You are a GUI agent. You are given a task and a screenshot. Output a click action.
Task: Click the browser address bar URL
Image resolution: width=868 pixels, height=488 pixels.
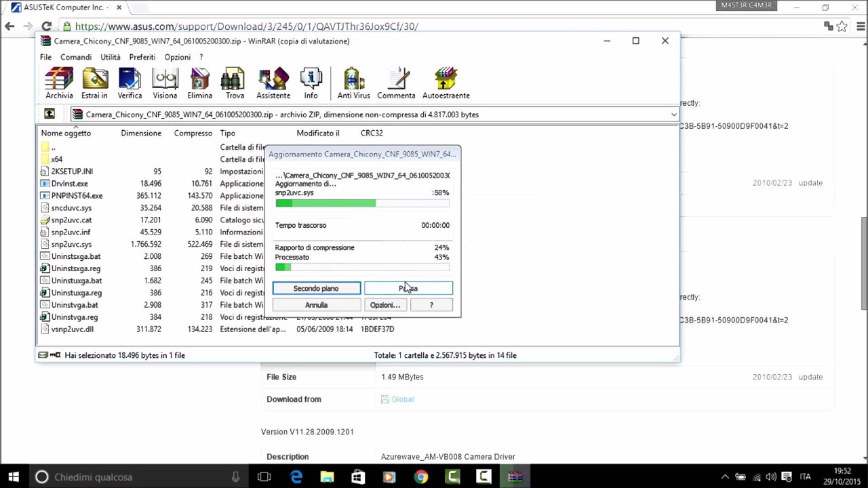coord(247,26)
